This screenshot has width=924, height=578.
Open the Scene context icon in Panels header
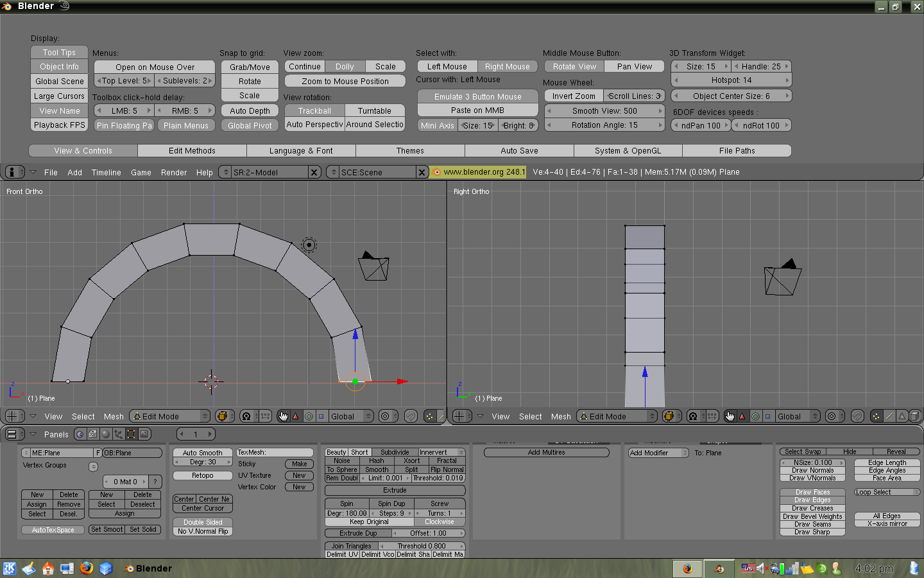[x=144, y=434]
